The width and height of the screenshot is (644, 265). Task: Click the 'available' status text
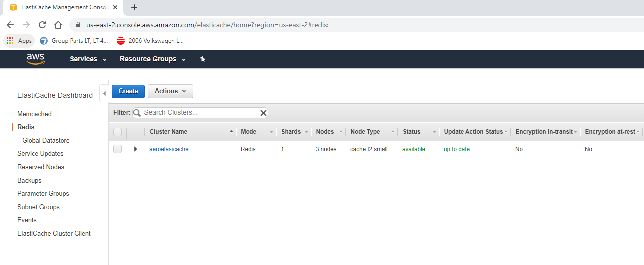pyautogui.click(x=414, y=149)
